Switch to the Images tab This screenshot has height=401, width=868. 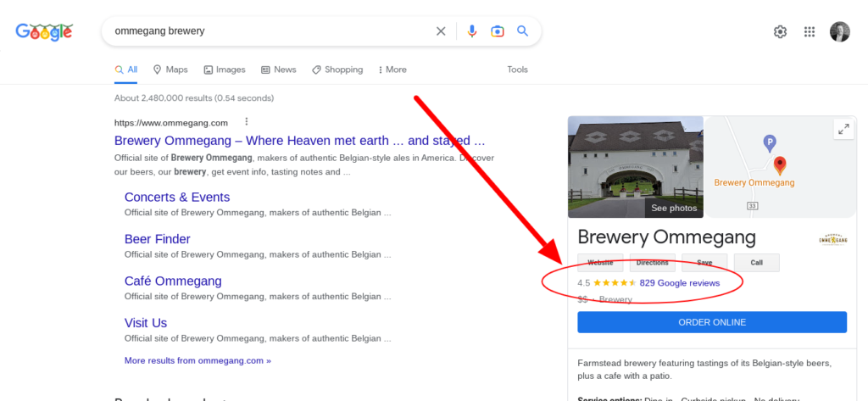224,70
